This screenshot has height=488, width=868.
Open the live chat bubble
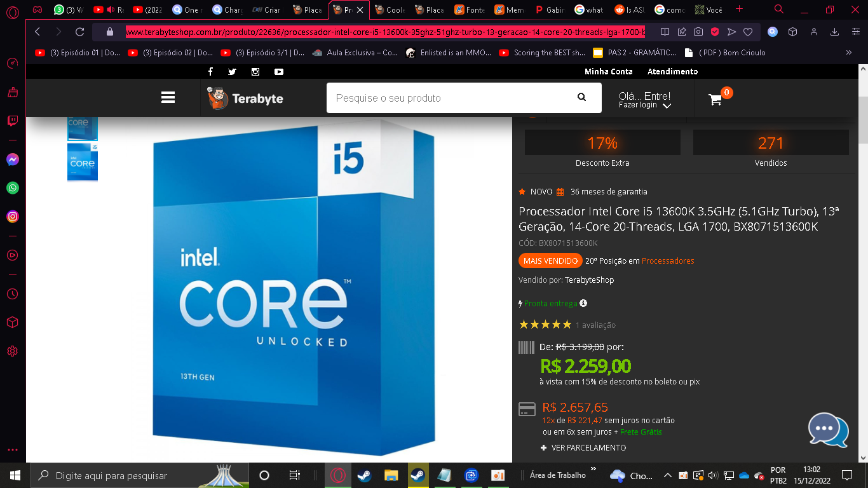[x=828, y=430]
